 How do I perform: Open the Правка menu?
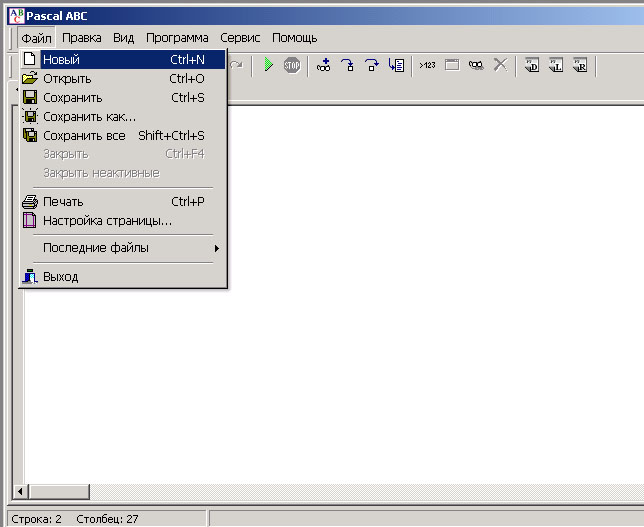pyautogui.click(x=82, y=38)
